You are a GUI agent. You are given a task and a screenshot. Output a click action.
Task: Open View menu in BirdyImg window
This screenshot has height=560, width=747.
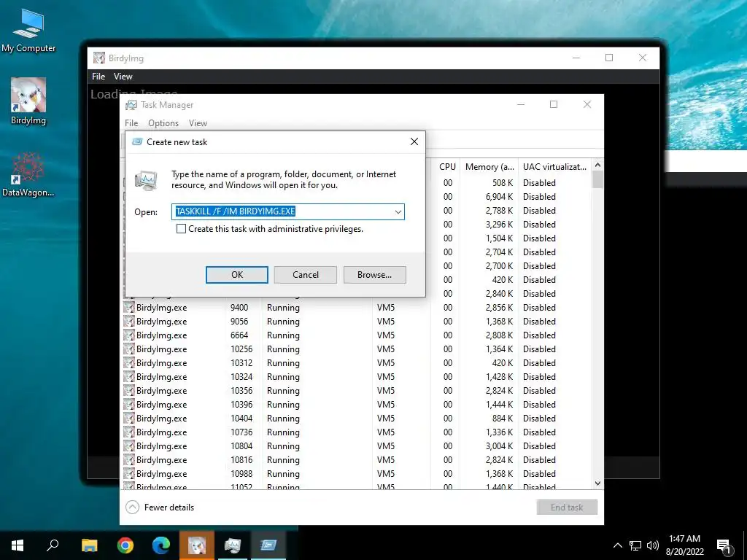(123, 77)
